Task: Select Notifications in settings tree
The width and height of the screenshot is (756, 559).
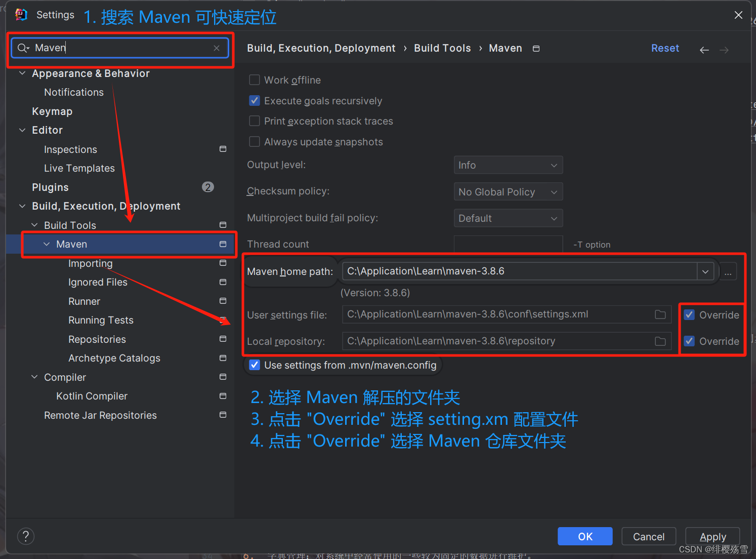Action: point(74,92)
